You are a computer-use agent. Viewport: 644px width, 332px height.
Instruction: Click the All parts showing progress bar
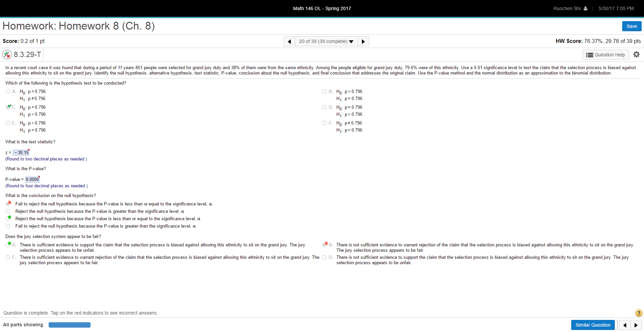tap(69, 325)
